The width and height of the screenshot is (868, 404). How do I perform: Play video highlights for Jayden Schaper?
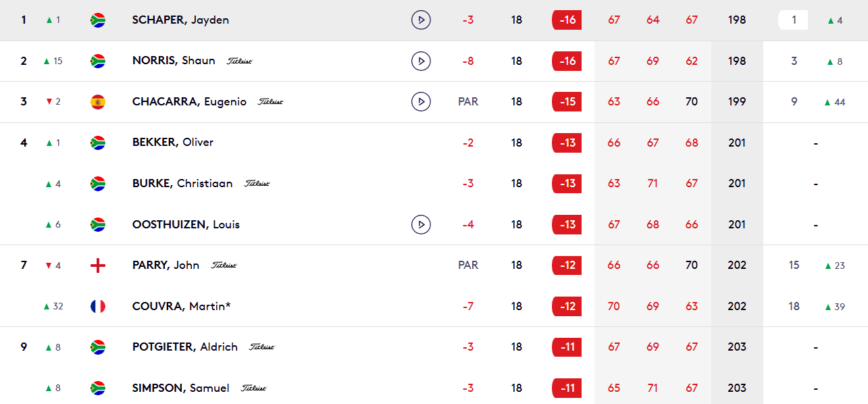(421, 20)
